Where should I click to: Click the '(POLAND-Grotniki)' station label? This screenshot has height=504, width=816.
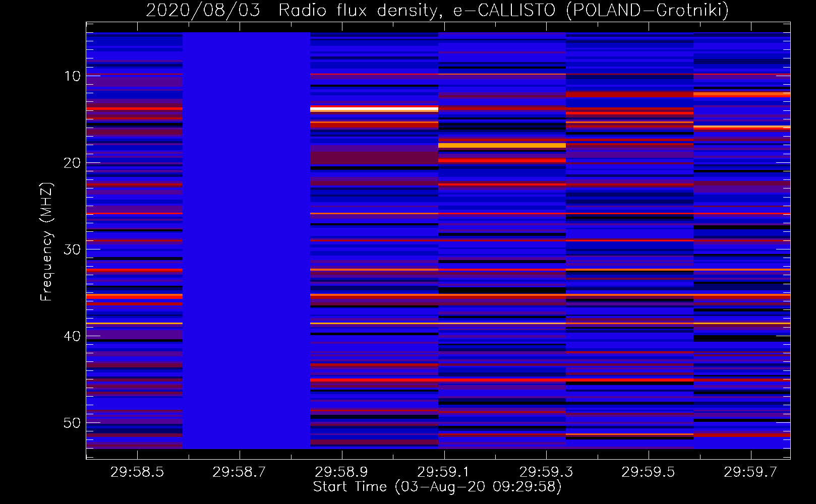(x=648, y=10)
